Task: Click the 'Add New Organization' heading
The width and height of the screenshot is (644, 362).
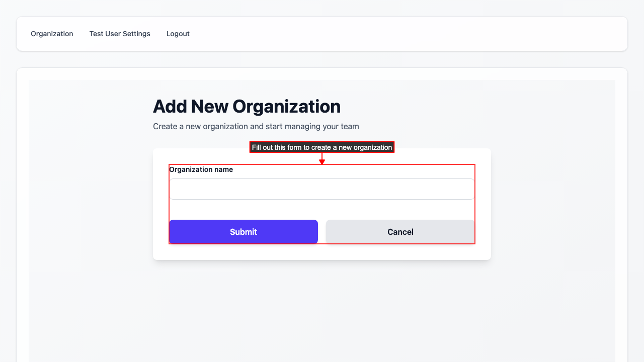Action: [247, 107]
